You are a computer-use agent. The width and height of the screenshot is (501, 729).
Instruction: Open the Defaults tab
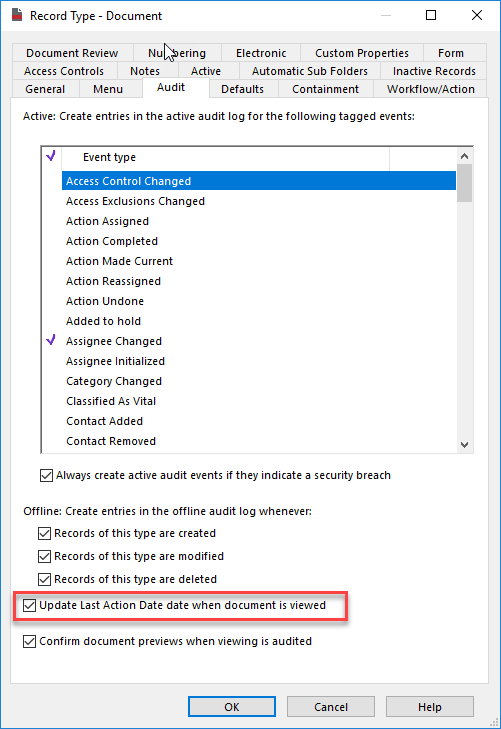coord(243,89)
